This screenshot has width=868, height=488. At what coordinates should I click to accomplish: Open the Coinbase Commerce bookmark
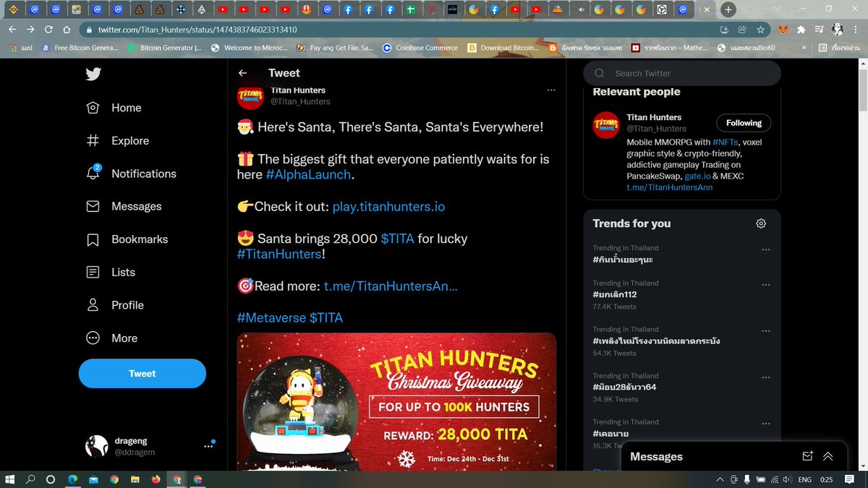click(420, 48)
